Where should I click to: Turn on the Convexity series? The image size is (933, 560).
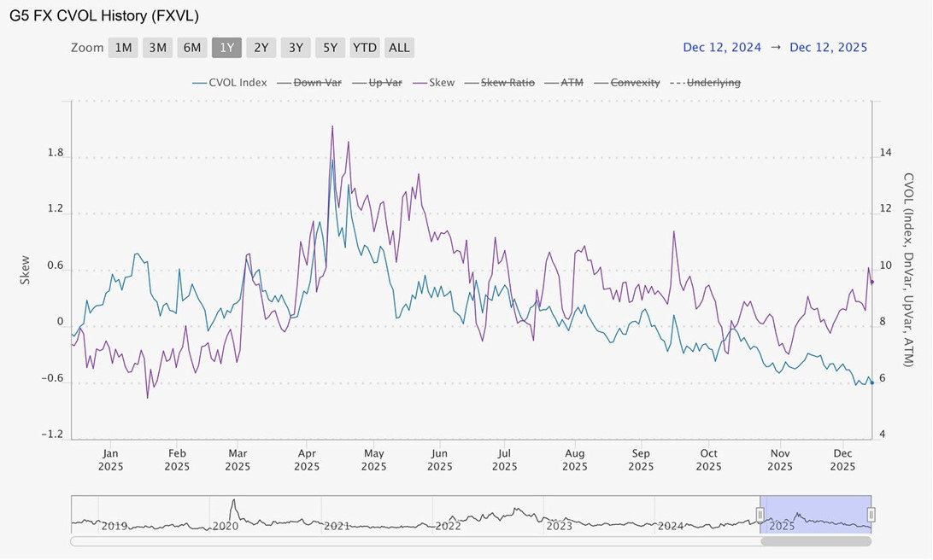click(627, 83)
